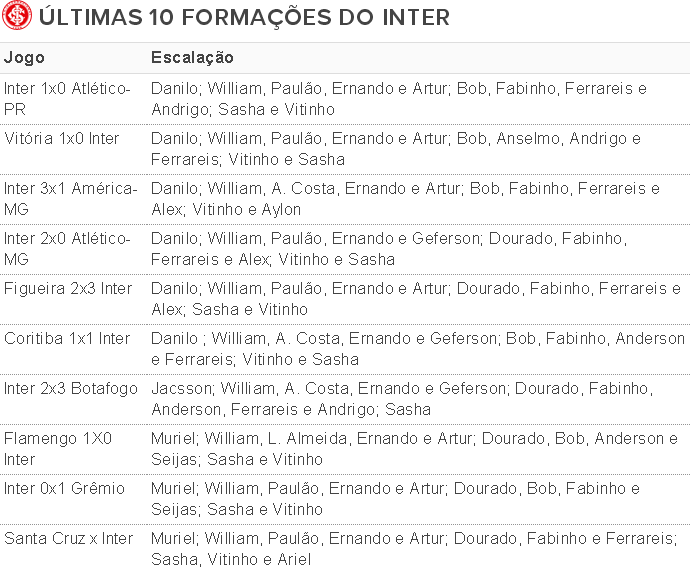690x570 pixels.
Task: Click the lineup starting with Jacsson
Action: (x=402, y=399)
